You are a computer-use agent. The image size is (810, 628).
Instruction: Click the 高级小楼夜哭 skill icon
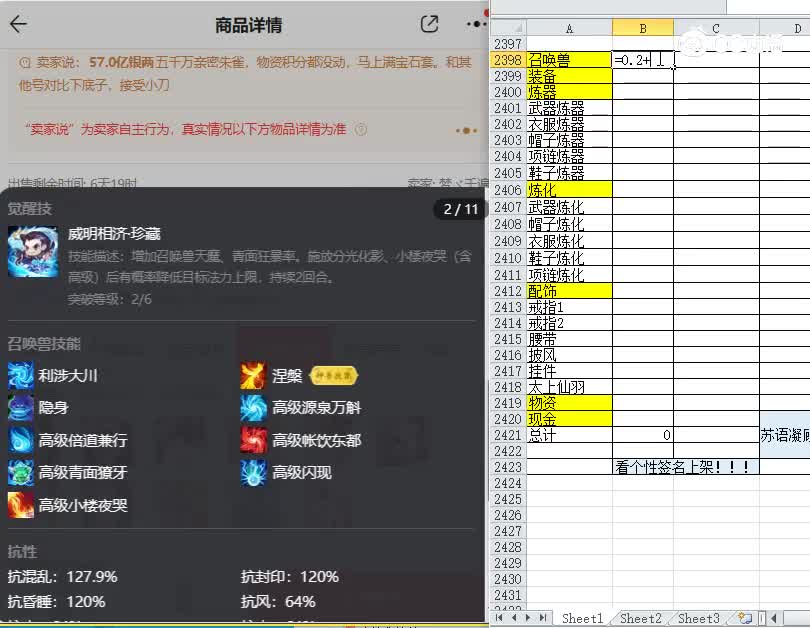coord(22,506)
